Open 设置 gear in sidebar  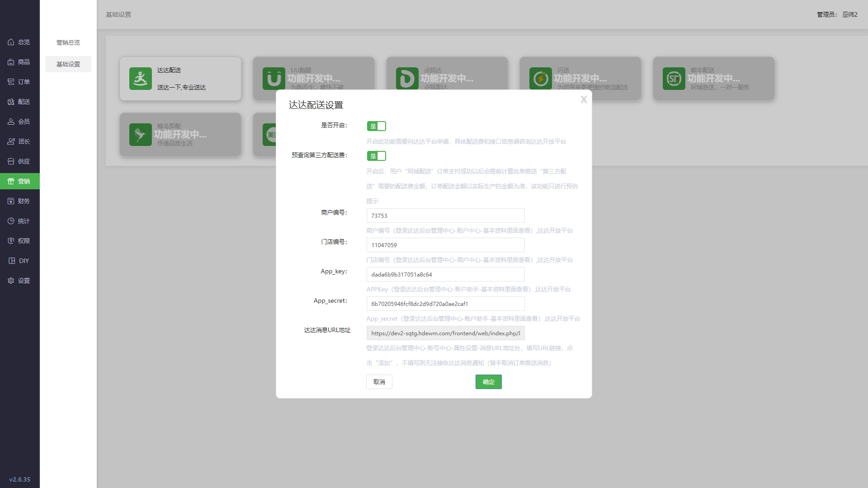coord(19,281)
